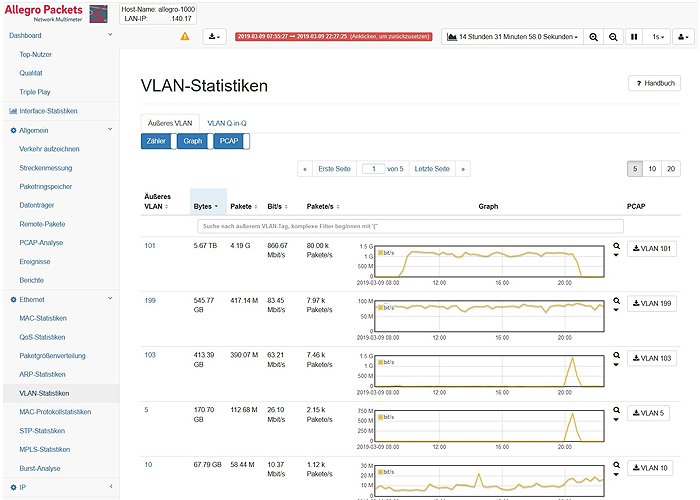Image resolution: width=700 pixels, height=500 pixels.
Task: Download PCAP for VLAN 10
Action: point(650,468)
